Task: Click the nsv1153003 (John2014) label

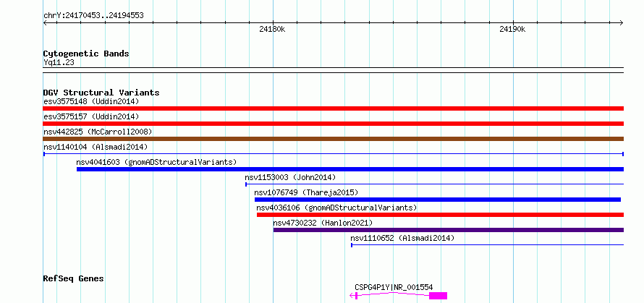Action: pos(290,177)
